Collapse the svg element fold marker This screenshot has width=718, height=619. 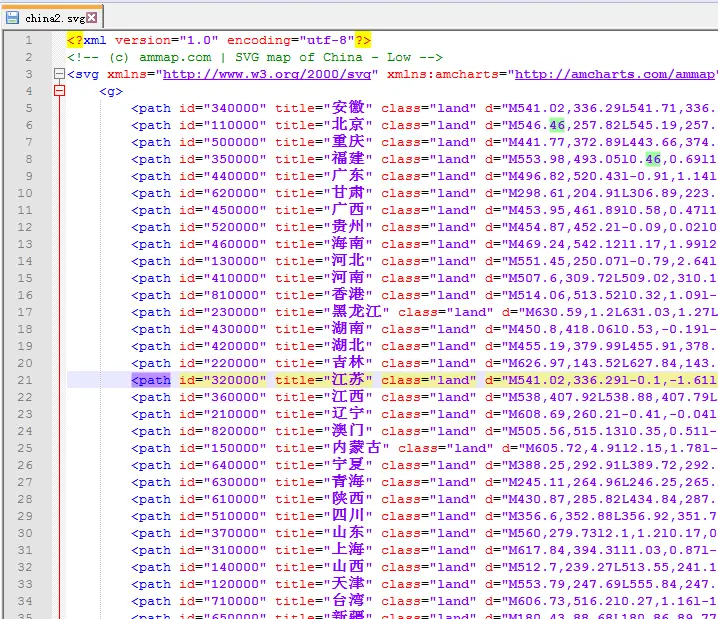(x=59, y=74)
